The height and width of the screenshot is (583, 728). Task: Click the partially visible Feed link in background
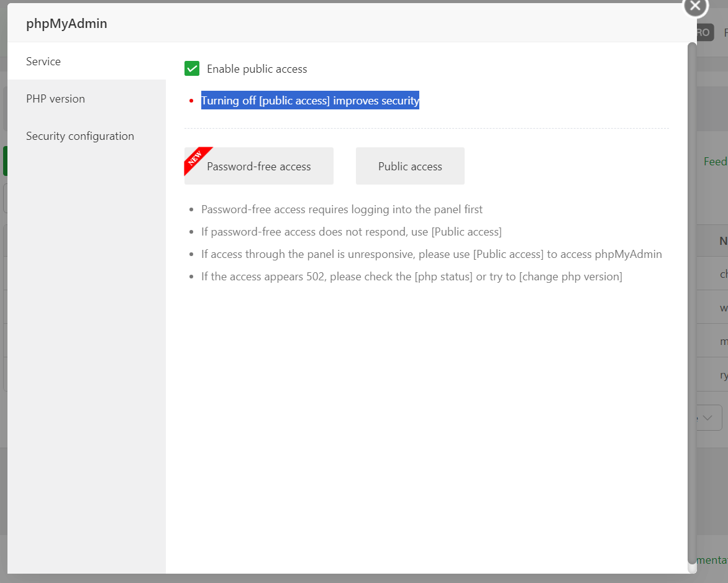point(714,162)
